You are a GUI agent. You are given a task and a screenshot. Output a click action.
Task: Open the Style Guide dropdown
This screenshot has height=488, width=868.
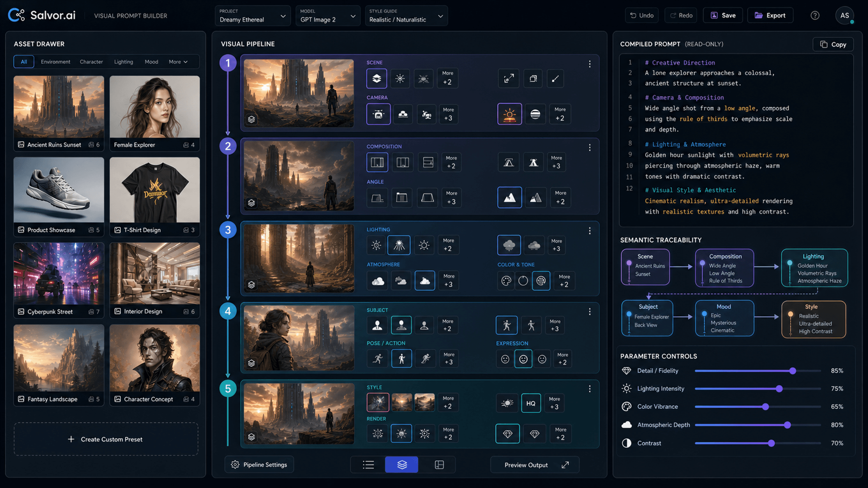click(x=406, y=16)
